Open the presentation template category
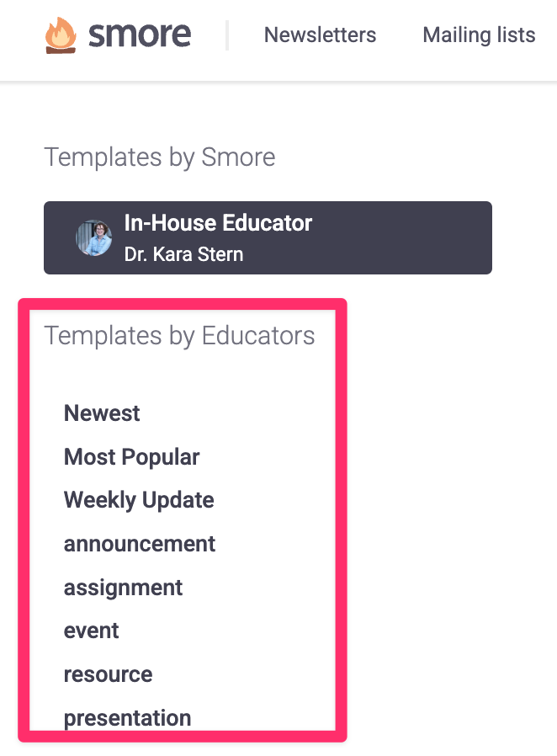557x756 pixels. 127,718
